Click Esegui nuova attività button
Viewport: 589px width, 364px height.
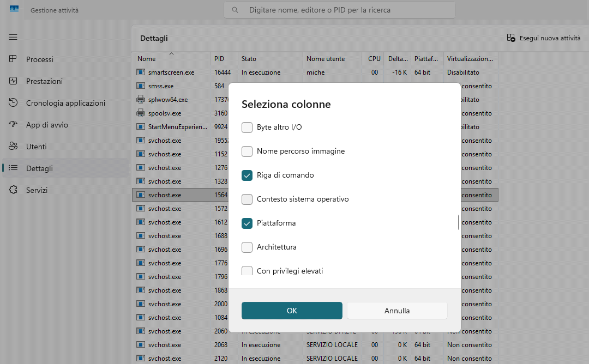coord(544,38)
